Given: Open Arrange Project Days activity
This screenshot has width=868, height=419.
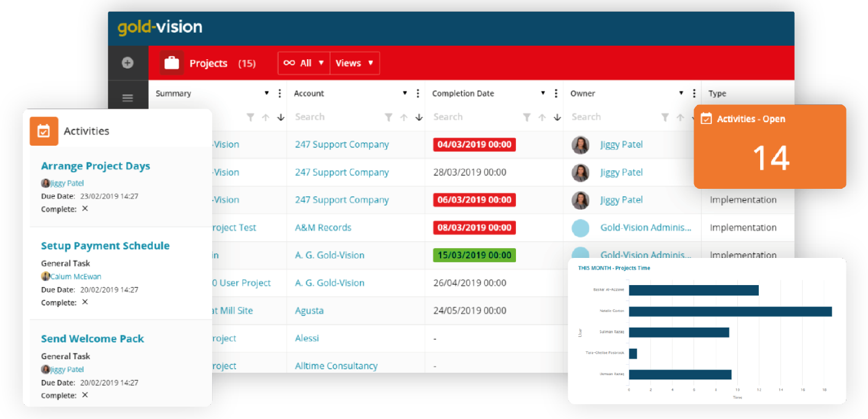Looking at the screenshot, I should [96, 166].
